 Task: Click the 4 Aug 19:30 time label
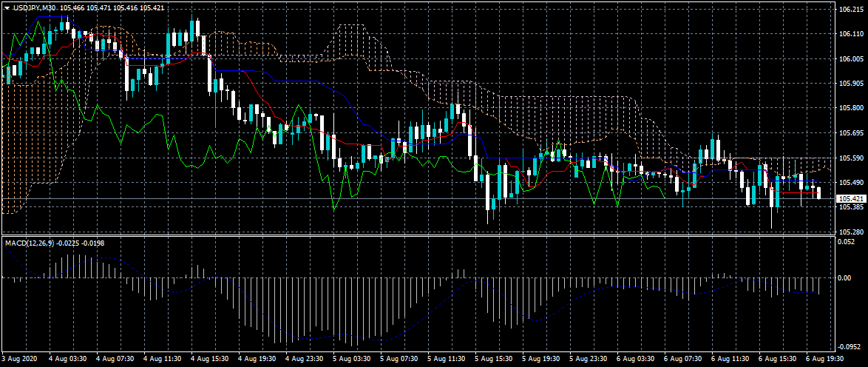click(255, 359)
